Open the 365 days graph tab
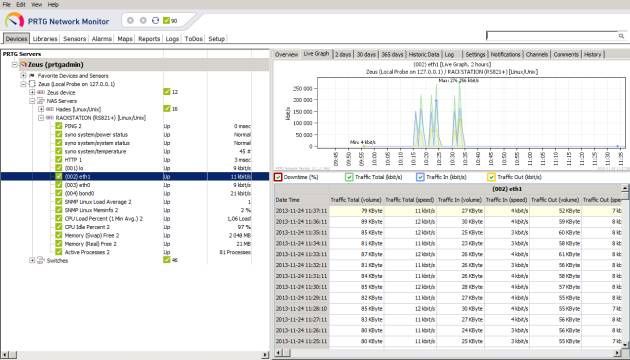The width and height of the screenshot is (630, 360). (x=392, y=54)
